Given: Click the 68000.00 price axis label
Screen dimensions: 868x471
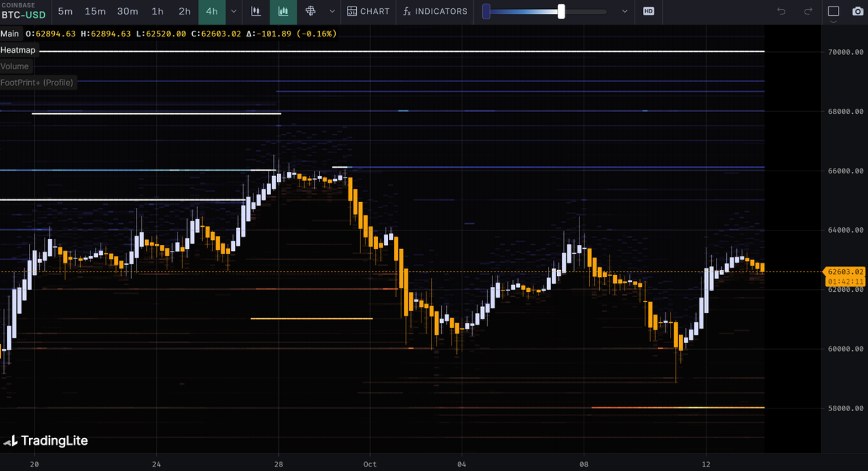Looking at the screenshot, I should click(x=846, y=112).
